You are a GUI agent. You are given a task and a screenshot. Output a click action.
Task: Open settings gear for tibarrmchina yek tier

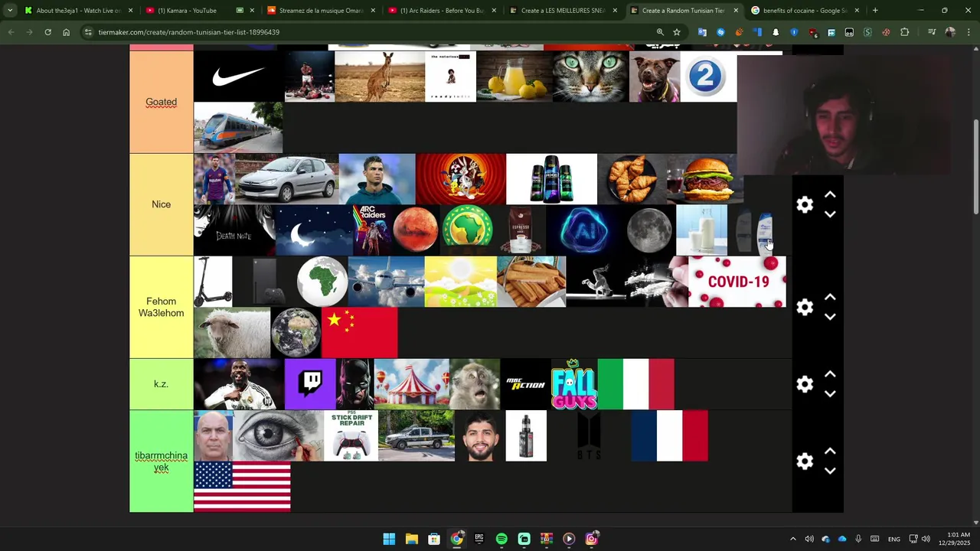[x=805, y=461]
